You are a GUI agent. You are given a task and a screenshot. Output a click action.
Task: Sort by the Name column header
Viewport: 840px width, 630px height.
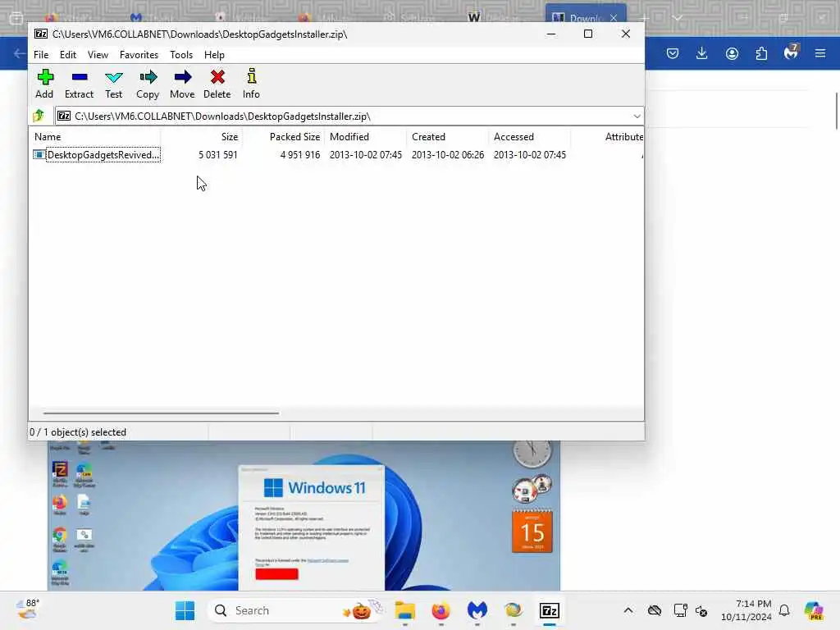click(x=97, y=137)
